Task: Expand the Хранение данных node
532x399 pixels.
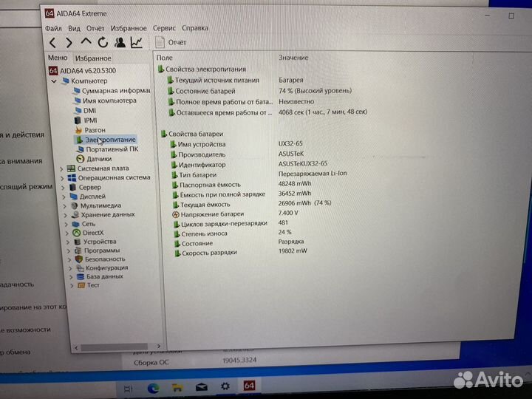Action: (66, 215)
